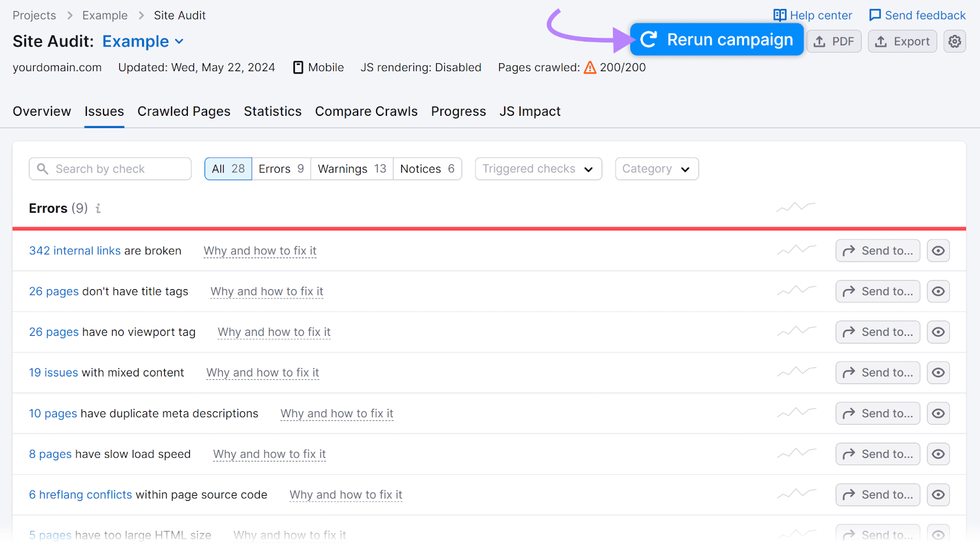Hide the duplicate meta descriptions issue
Image resolution: width=980 pixels, height=546 pixels.
(x=938, y=414)
